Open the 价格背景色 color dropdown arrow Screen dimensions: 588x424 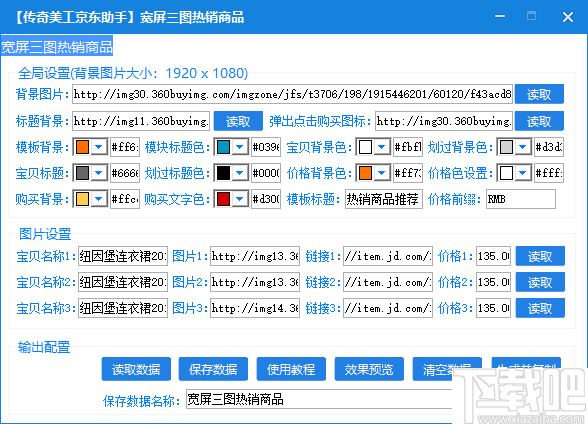click(x=381, y=173)
